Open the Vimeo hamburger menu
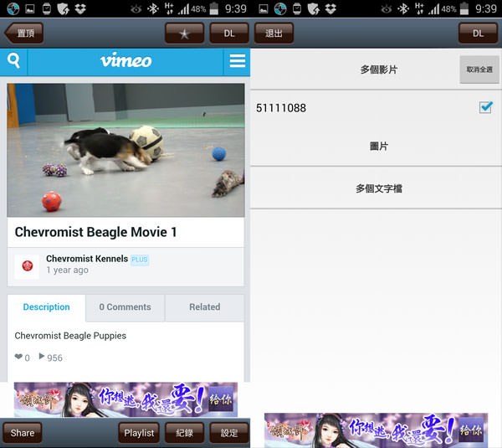 tap(237, 61)
